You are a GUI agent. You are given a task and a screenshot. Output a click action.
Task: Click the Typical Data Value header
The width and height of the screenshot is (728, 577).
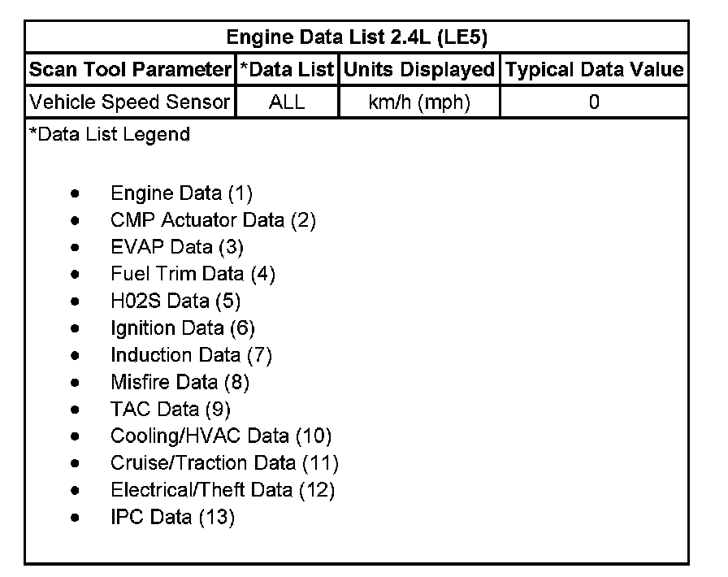594,70
